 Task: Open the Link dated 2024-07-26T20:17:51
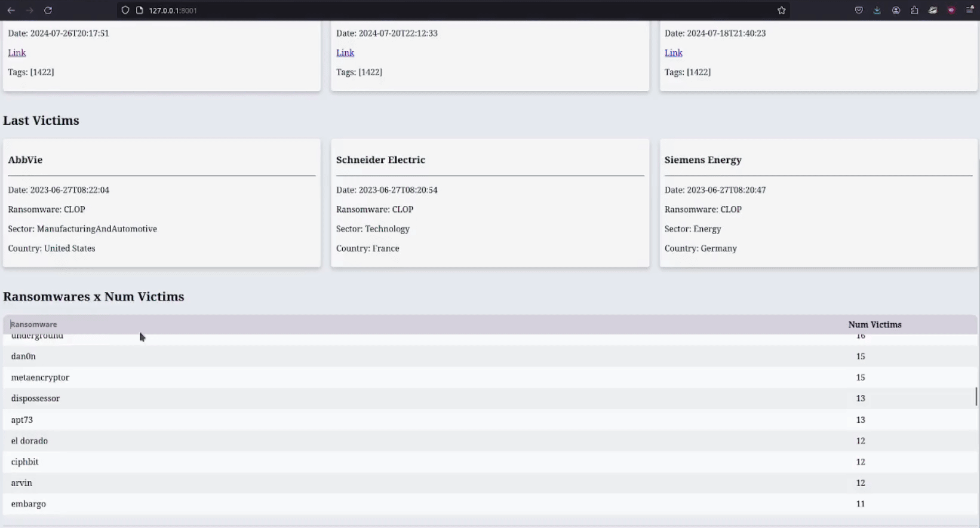point(17,53)
